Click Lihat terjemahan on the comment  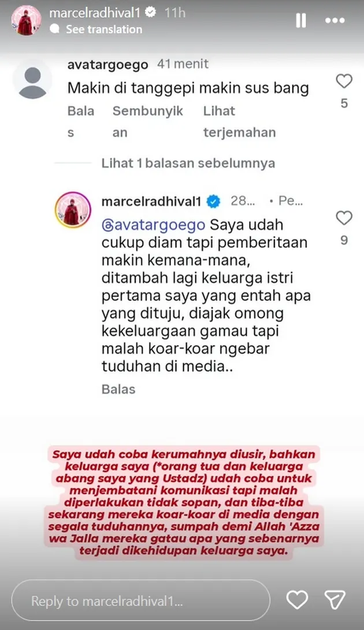pos(239,121)
